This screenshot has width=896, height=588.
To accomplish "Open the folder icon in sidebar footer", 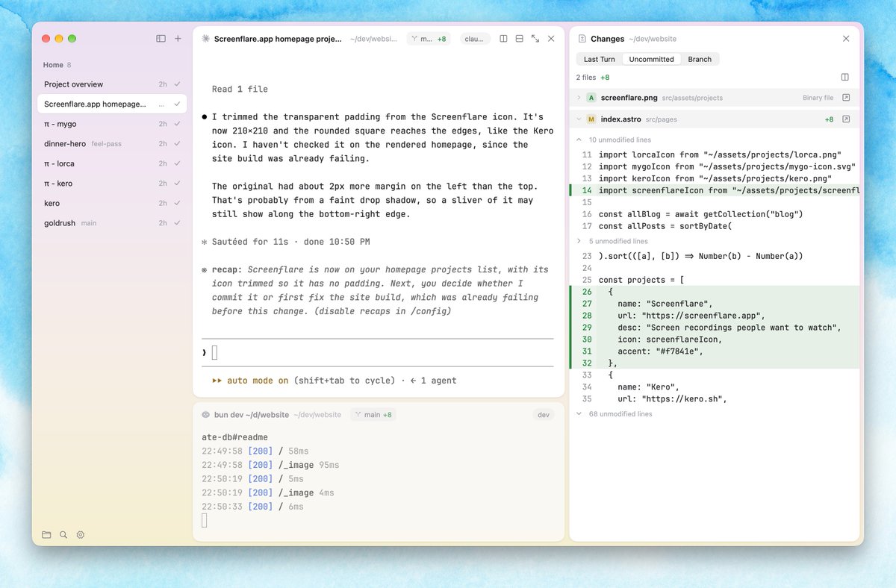I will pyautogui.click(x=46, y=534).
